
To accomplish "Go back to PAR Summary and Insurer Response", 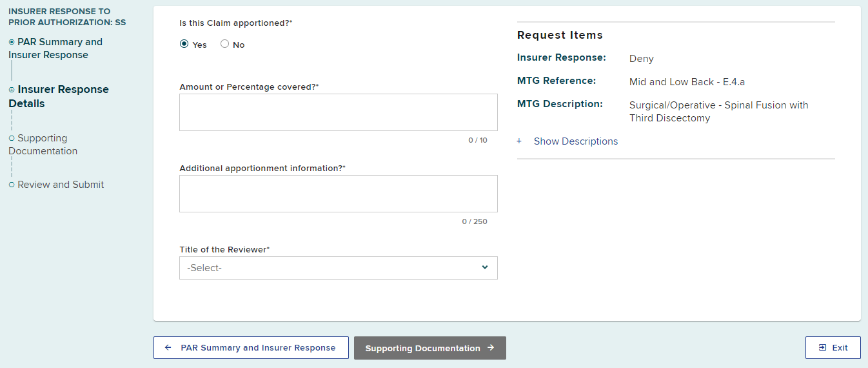I will [251, 347].
